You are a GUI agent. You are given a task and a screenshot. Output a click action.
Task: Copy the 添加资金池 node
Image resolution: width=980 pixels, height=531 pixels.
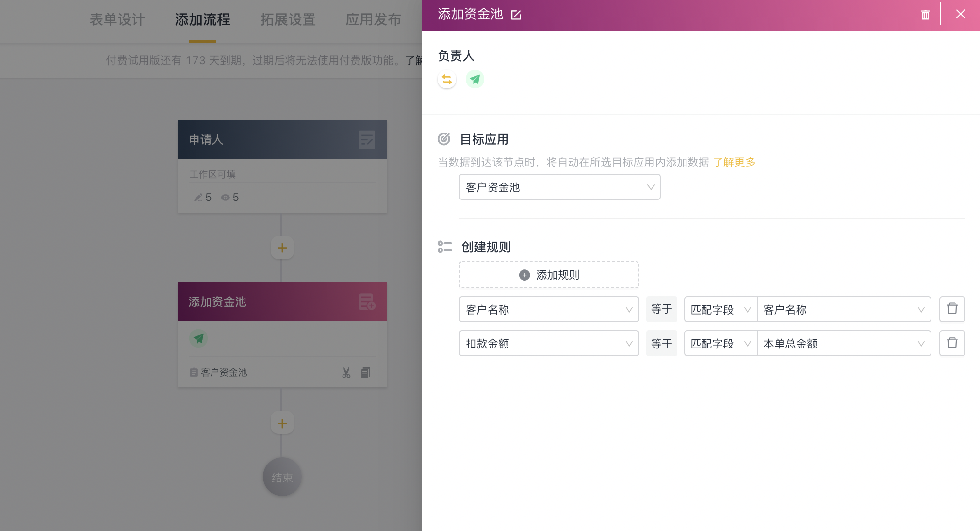click(366, 373)
